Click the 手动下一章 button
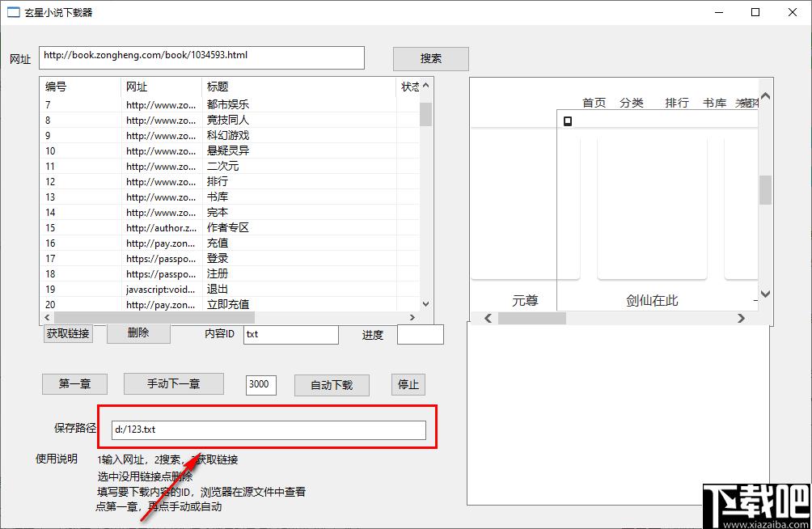This screenshot has height=529, width=812. click(x=174, y=384)
